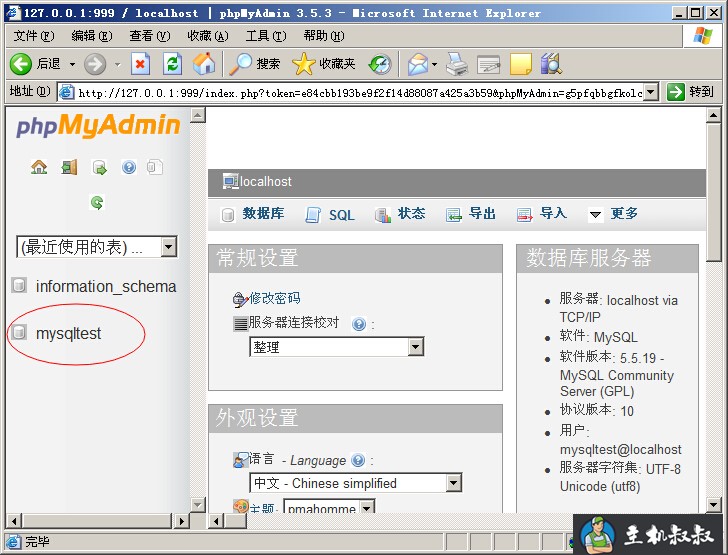Open the 工具(T) Tools menu
Image resolution: width=728 pixels, height=555 pixels.
pos(266,35)
